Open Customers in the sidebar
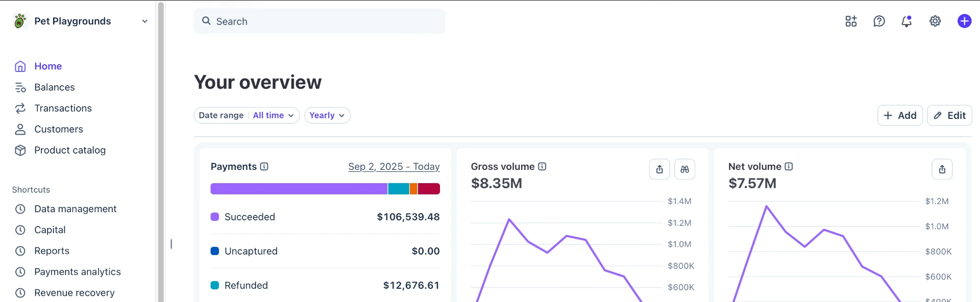 59,129
